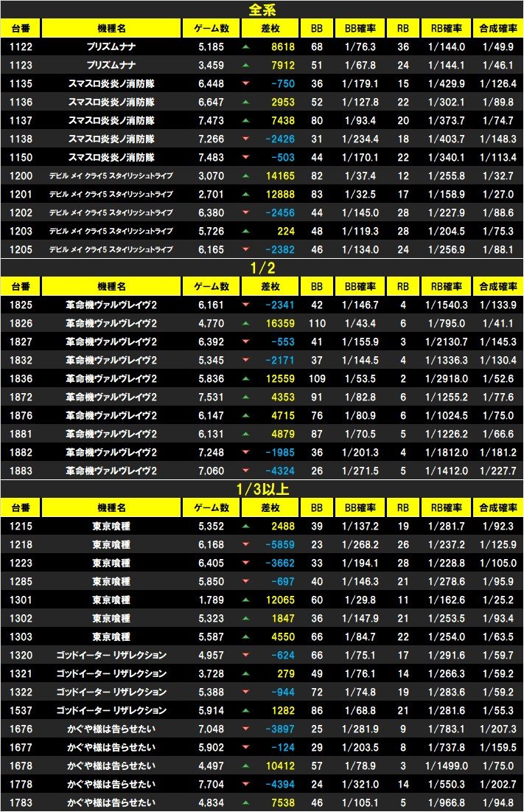Click combined probability 1/207.3
This screenshot has height=812, width=524.
tap(498, 729)
